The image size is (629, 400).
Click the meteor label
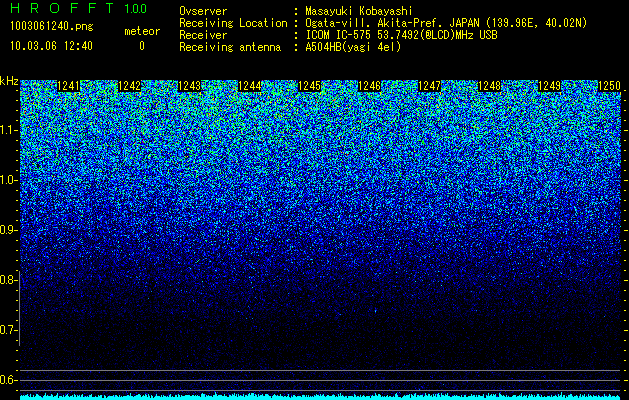click(142, 31)
